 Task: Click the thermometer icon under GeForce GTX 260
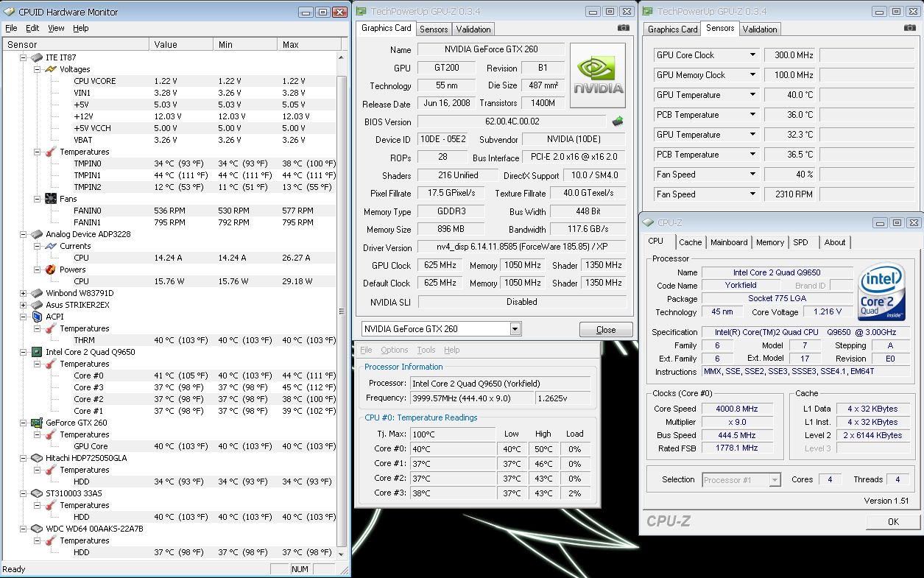51,434
